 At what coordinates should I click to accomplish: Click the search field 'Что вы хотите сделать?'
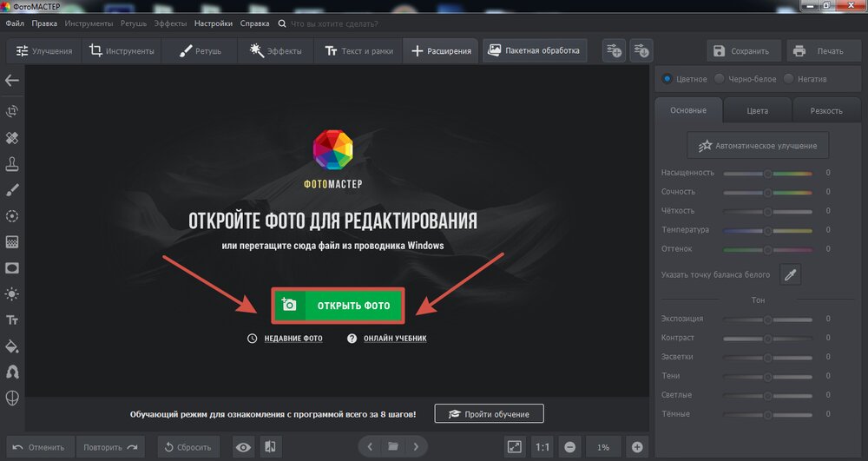click(x=334, y=23)
